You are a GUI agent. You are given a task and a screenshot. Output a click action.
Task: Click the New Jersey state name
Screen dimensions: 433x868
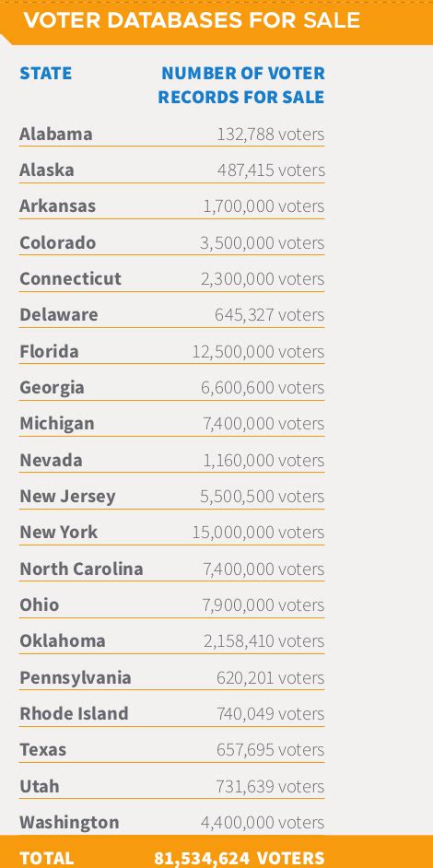(x=67, y=496)
